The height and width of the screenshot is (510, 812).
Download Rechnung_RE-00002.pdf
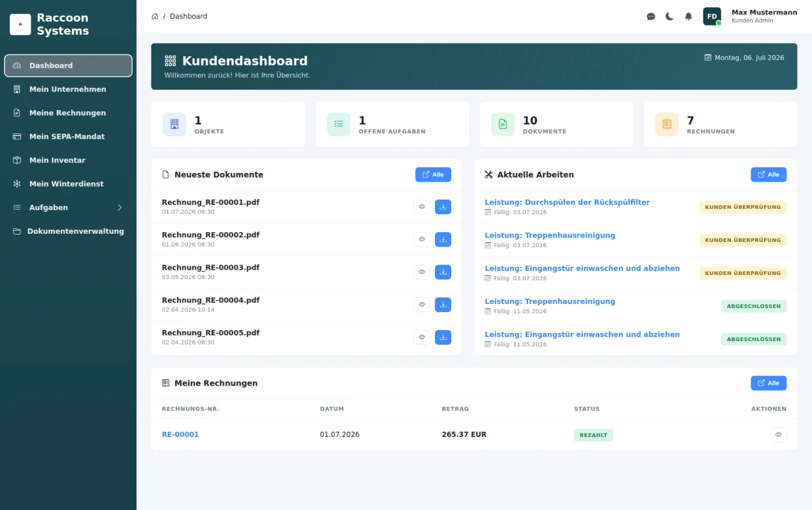443,239
